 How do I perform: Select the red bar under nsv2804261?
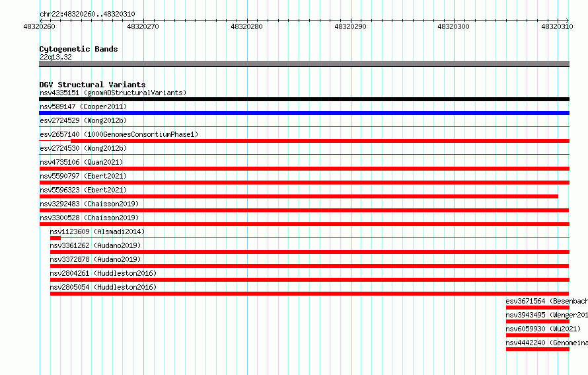click(310, 280)
